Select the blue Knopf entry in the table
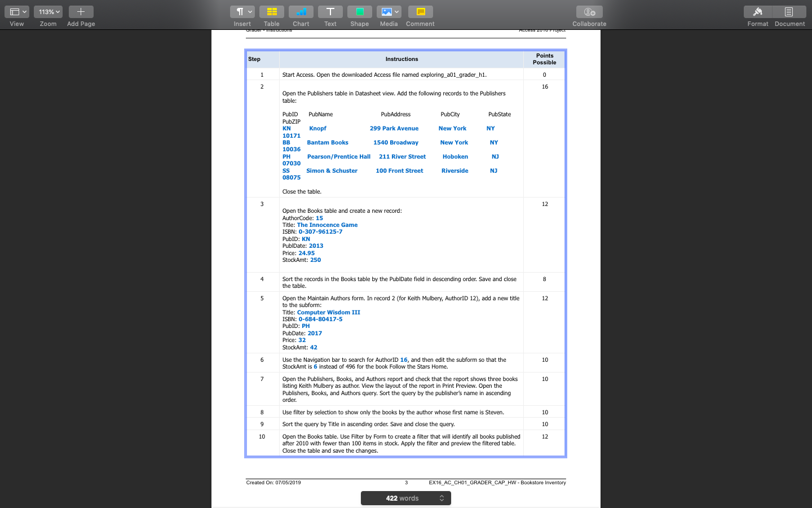The height and width of the screenshot is (508, 812). (x=317, y=128)
